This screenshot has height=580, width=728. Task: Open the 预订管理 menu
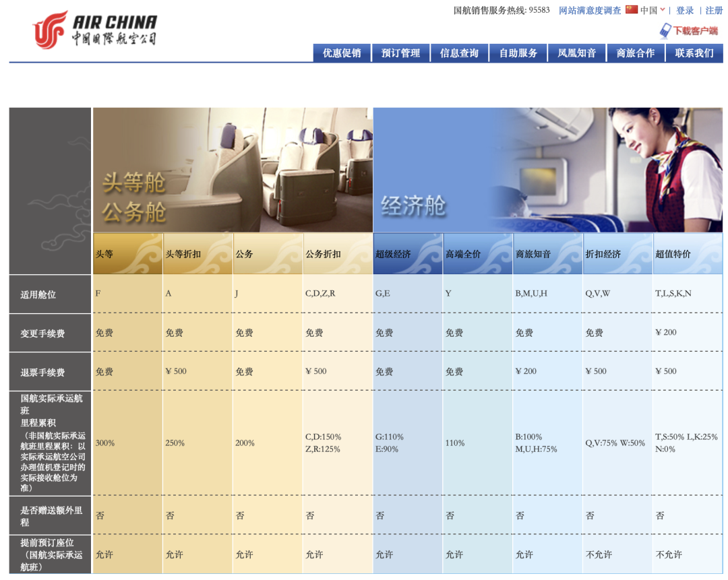click(x=400, y=53)
